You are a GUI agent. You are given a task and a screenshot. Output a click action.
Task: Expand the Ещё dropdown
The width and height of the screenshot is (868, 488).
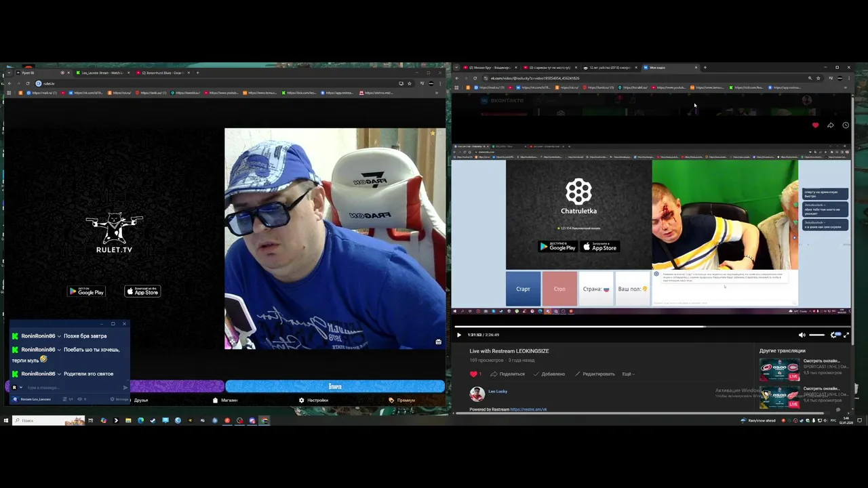629,374
